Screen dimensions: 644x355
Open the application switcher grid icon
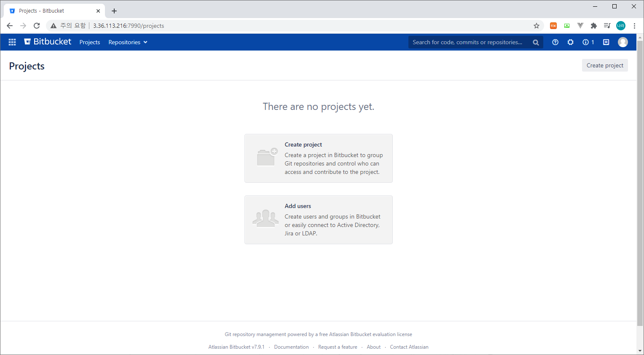point(12,42)
